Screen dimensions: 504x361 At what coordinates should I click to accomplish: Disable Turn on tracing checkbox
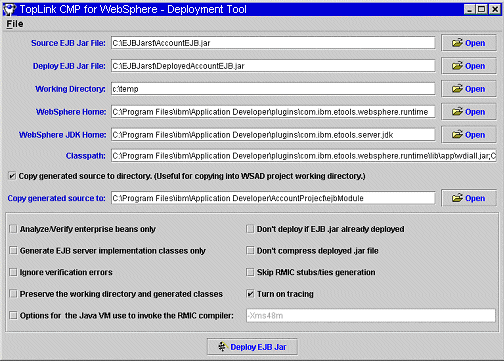pyautogui.click(x=250, y=294)
